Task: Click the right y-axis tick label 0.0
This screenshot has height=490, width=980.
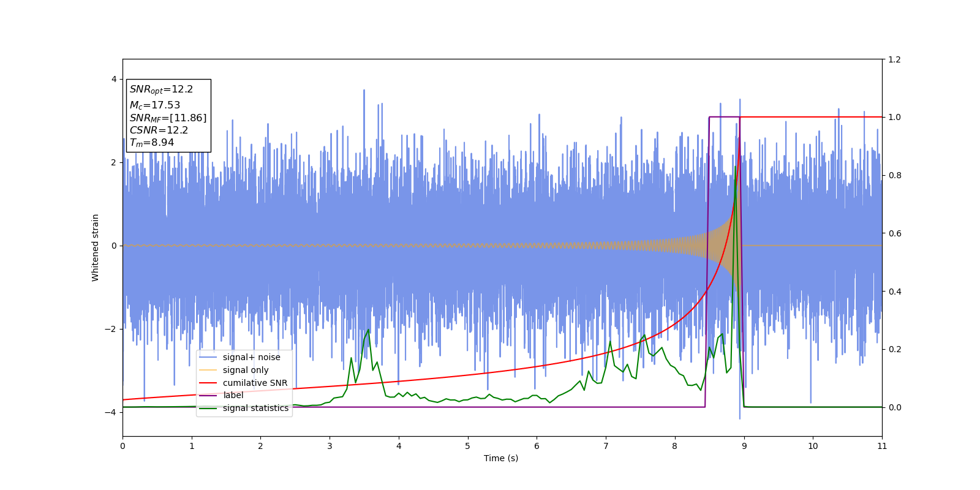Action: [895, 407]
